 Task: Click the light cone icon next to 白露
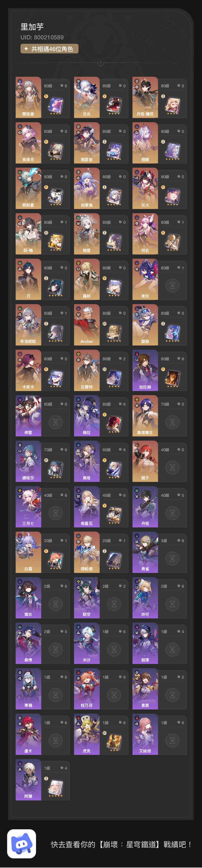click(55, 560)
